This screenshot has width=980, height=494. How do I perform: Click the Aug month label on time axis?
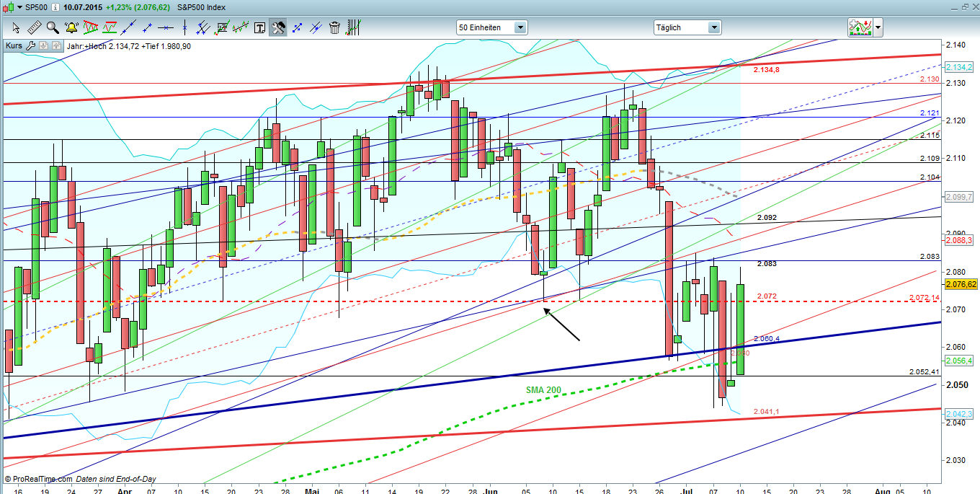[882, 490]
